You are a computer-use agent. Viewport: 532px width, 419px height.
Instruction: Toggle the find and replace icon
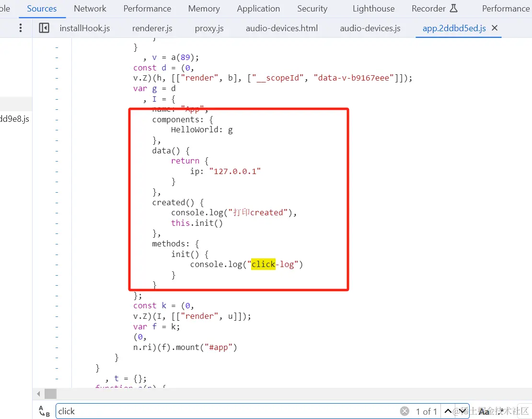pyautogui.click(x=45, y=411)
